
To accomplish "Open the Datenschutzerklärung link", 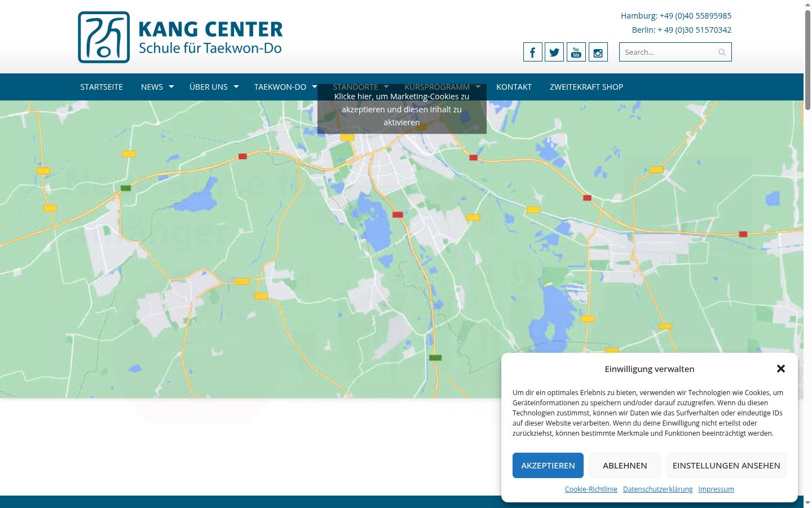I will tap(657, 489).
